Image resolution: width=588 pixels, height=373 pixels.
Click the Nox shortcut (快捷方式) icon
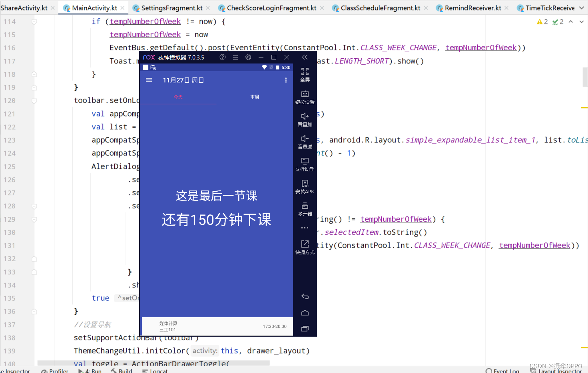(x=305, y=247)
